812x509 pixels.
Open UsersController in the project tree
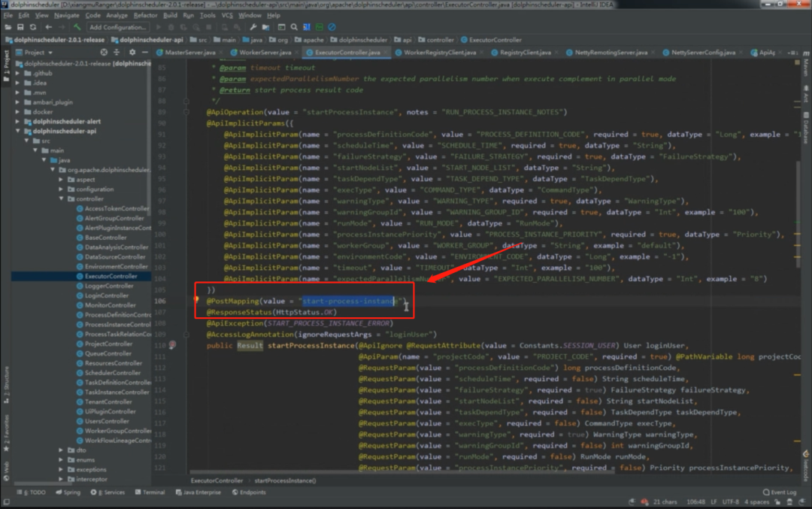(x=107, y=421)
